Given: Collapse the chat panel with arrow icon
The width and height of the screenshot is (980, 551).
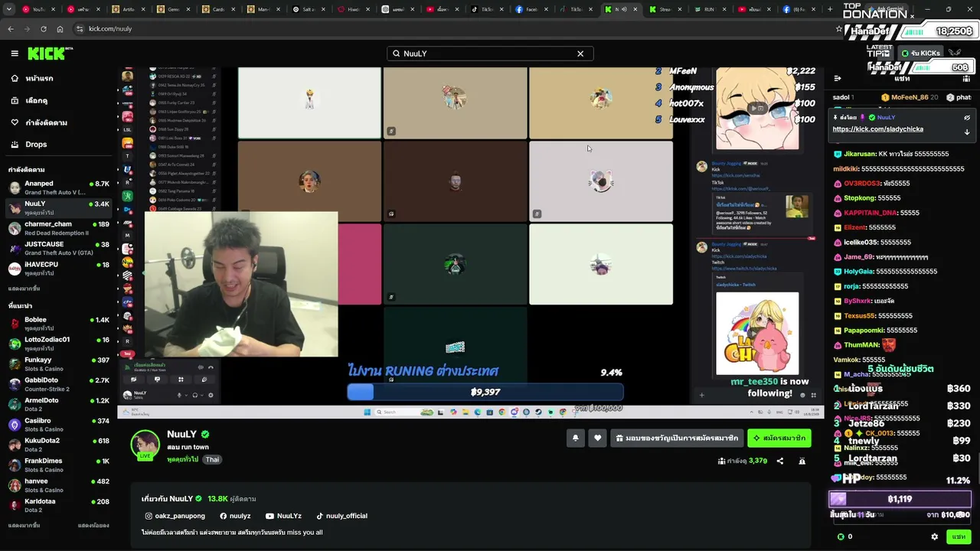Looking at the screenshot, I should tap(838, 79).
